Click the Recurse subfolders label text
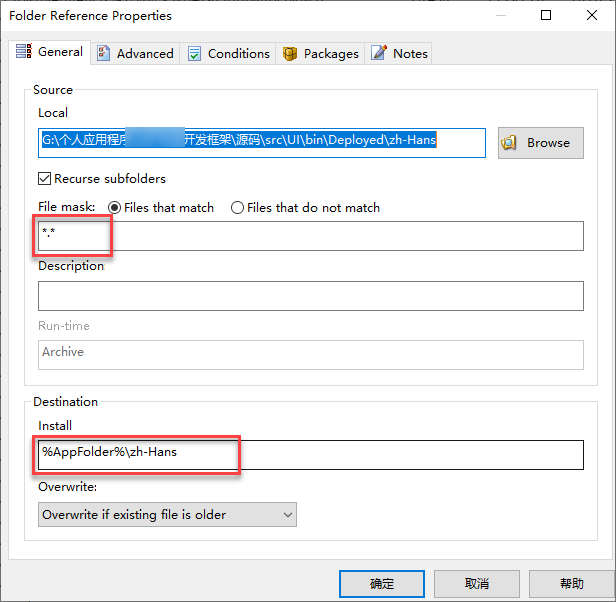The image size is (616, 602). pos(110,179)
